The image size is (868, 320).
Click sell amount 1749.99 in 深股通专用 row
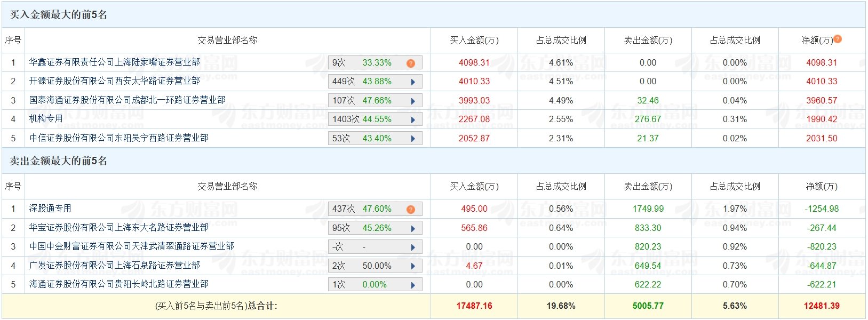click(648, 209)
